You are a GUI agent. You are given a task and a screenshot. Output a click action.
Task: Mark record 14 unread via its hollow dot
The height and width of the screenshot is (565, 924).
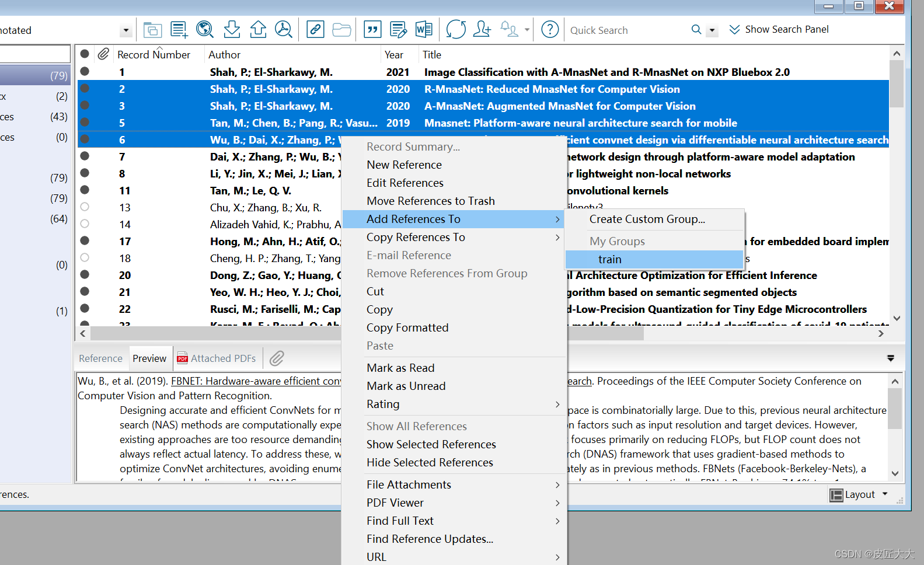[85, 224]
